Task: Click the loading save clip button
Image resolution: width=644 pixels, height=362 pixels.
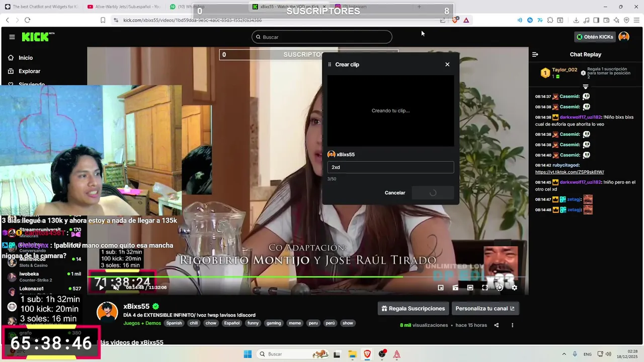Action: pos(433,193)
